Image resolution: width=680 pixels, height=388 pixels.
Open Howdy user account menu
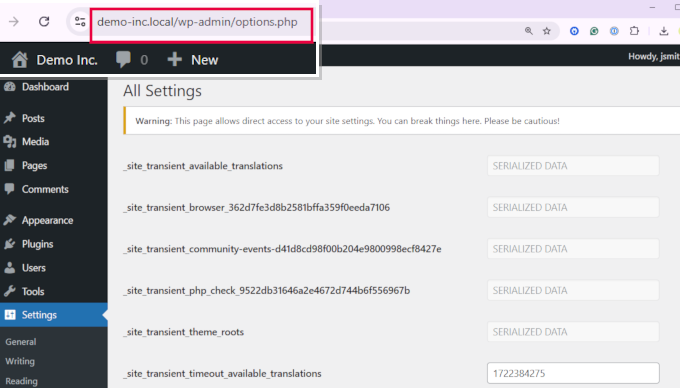point(654,56)
